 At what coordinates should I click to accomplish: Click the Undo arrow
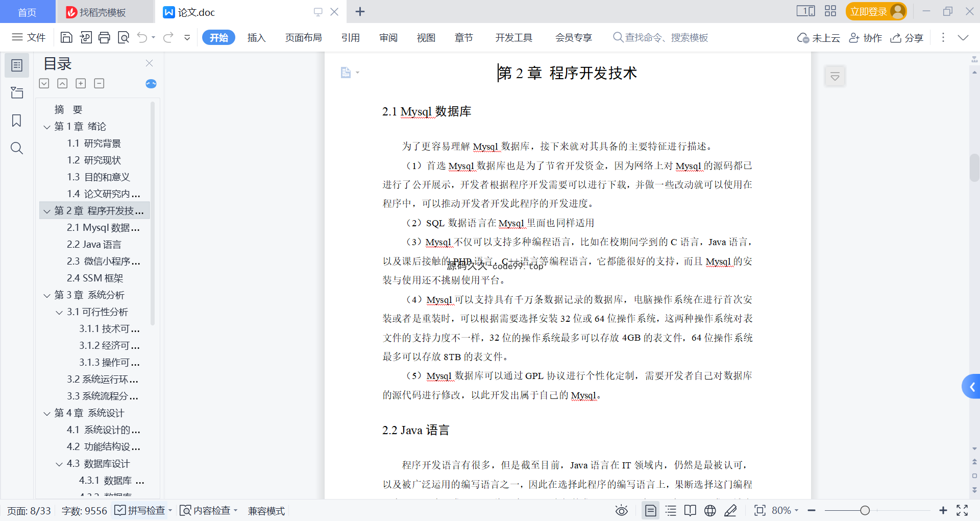coord(142,37)
